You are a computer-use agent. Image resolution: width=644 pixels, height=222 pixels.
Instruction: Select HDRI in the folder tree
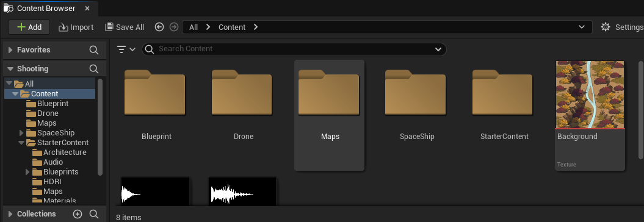pos(52,182)
